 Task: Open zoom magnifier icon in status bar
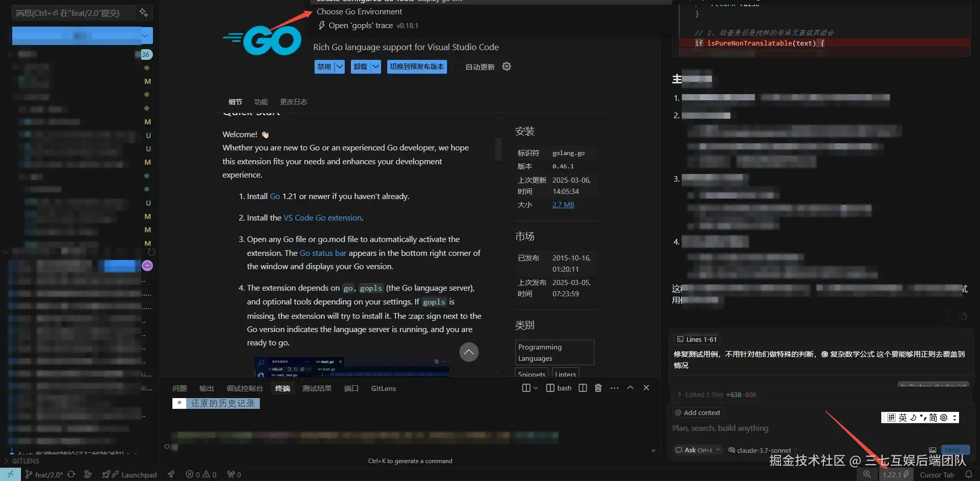[x=867, y=474]
